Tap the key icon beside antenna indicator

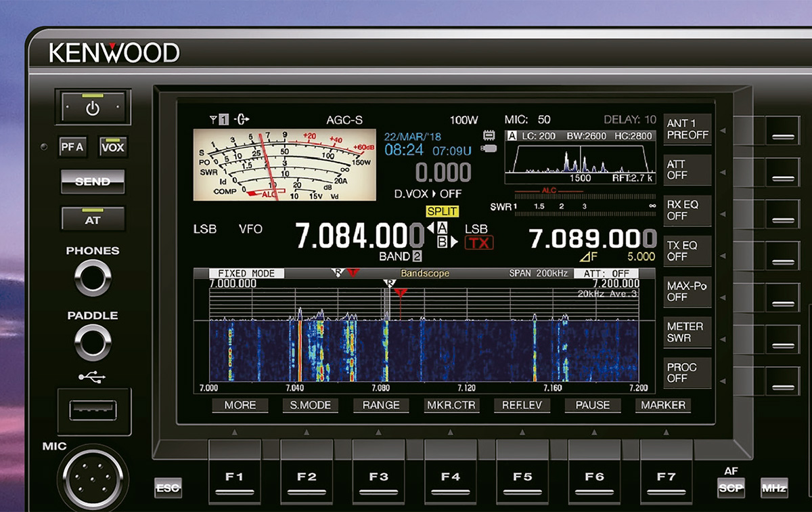[242, 121]
